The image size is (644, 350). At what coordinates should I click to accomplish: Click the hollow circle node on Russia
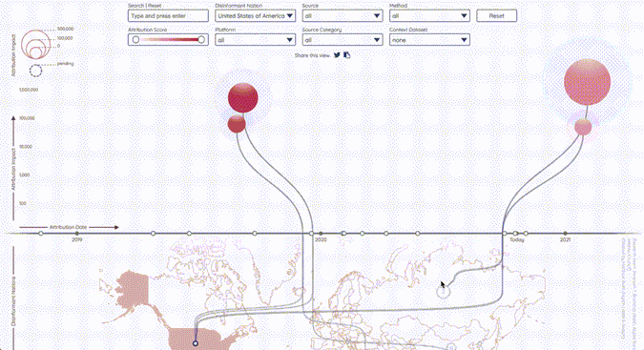click(443, 292)
